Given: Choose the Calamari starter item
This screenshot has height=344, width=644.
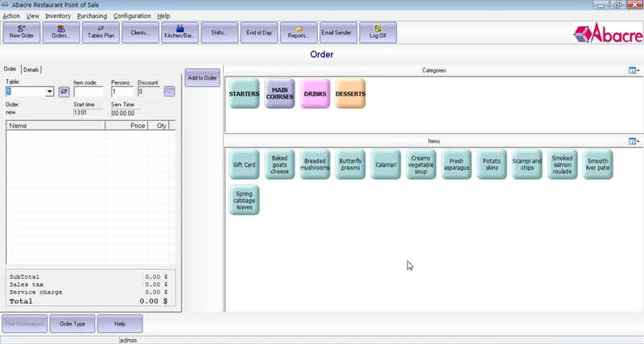Looking at the screenshot, I should pyautogui.click(x=386, y=164).
